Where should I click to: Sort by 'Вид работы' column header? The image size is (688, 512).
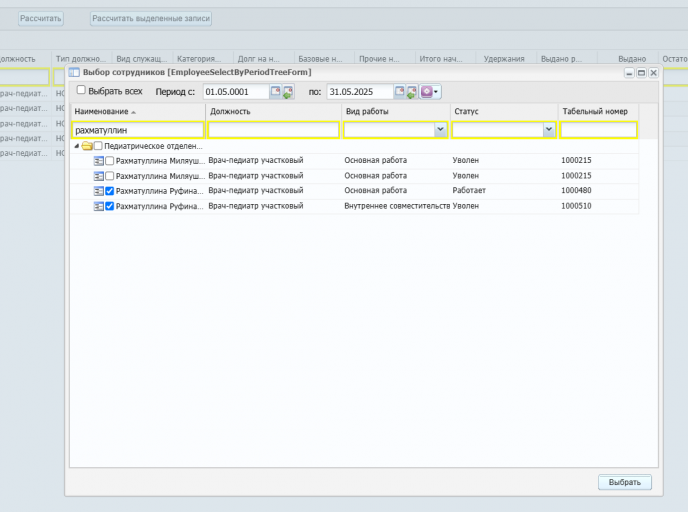click(x=396, y=111)
